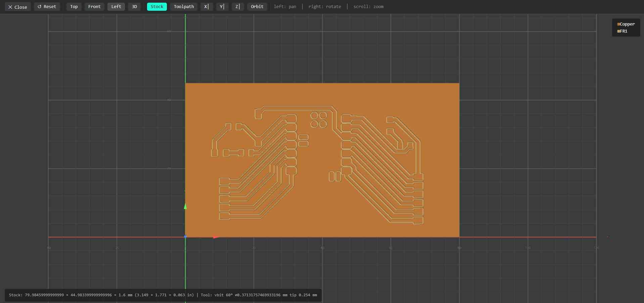This screenshot has height=303, width=644.
Task: Click the green Y axis arrow gizmo
Action: click(185, 206)
